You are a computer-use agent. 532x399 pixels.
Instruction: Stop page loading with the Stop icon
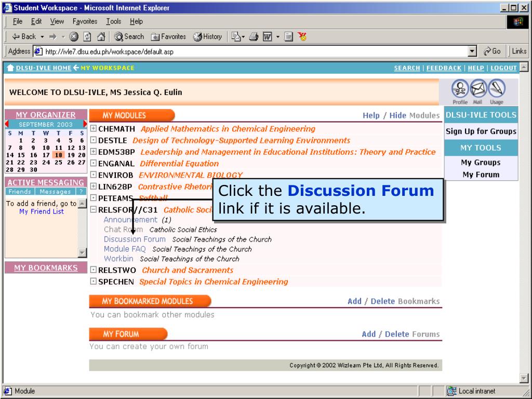tap(74, 37)
